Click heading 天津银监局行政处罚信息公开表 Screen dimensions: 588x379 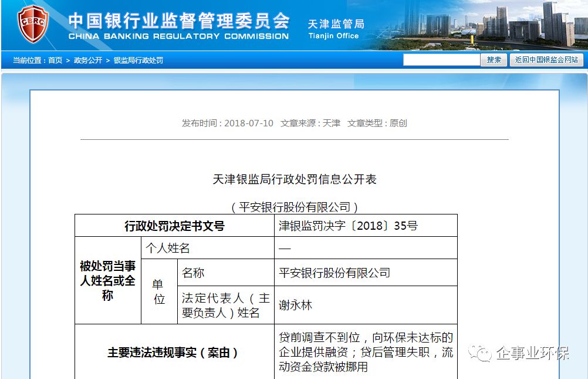click(295, 179)
